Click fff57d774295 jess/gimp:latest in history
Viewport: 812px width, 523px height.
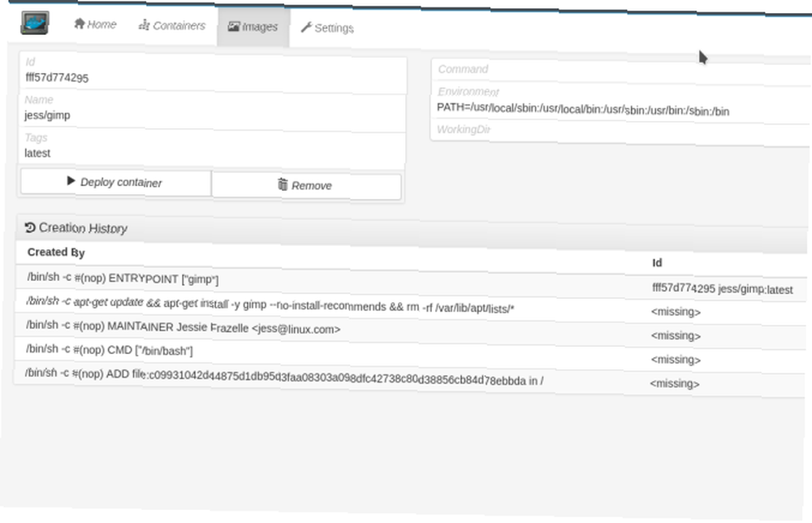click(723, 288)
